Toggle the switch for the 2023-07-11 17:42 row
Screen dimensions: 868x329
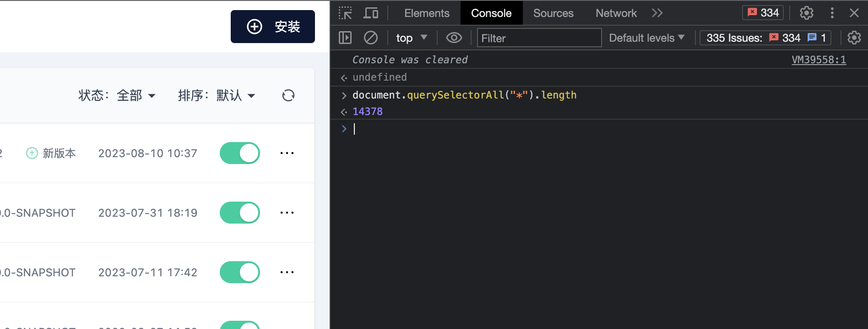pyautogui.click(x=240, y=272)
